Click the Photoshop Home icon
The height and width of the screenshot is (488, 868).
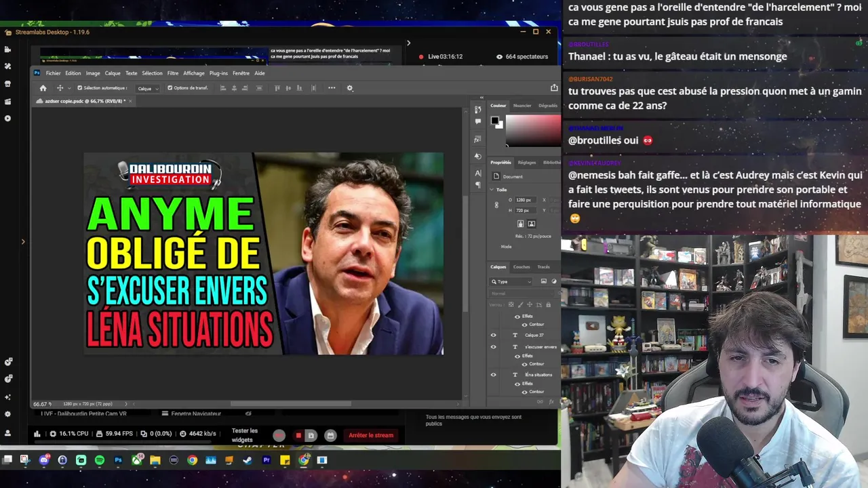coord(43,88)
